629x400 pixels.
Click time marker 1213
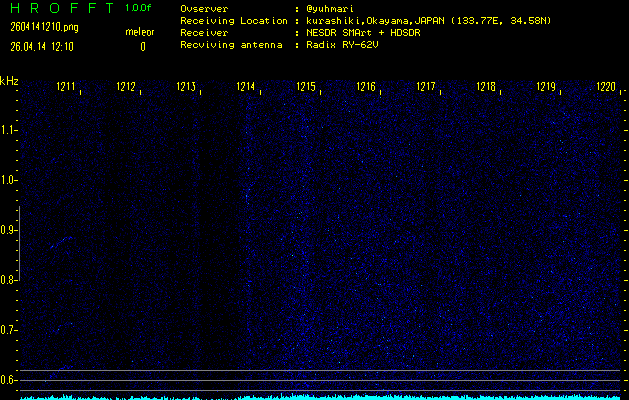pyautogui.click(x=186, y=87)
